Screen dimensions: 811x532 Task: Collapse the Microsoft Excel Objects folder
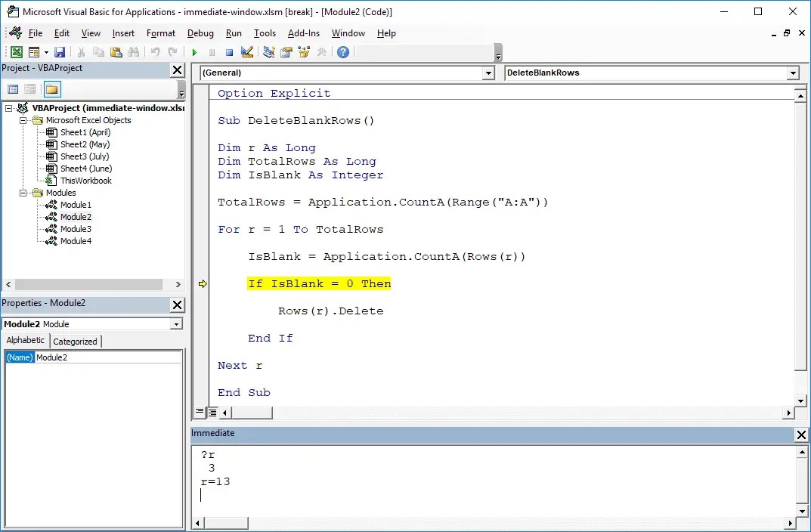(x=23, y=120)
